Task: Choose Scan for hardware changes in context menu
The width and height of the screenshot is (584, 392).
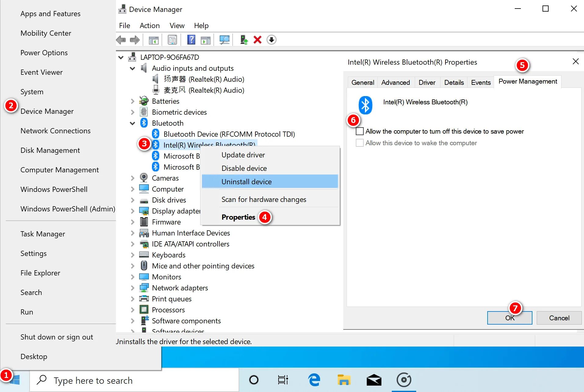Action: (x=270, y=200)
